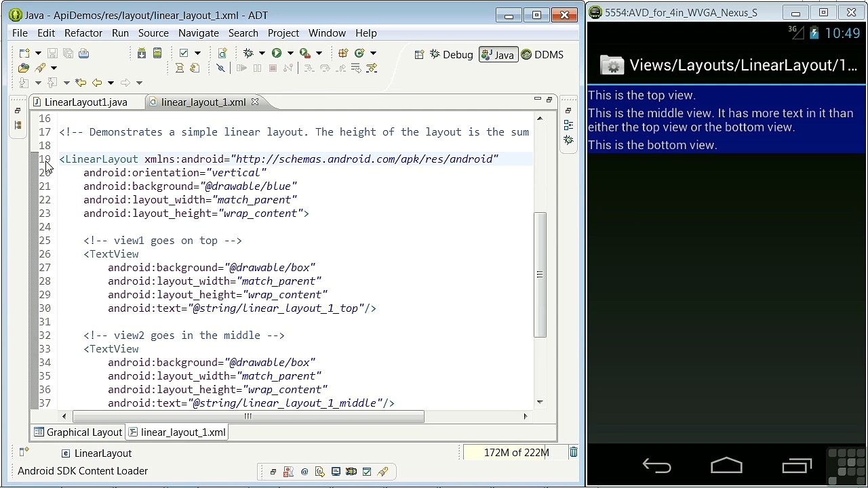Run the garbage collector trash icon
Image resolution: width=868 pixels, height=488 pixels.
coord(573,452)
